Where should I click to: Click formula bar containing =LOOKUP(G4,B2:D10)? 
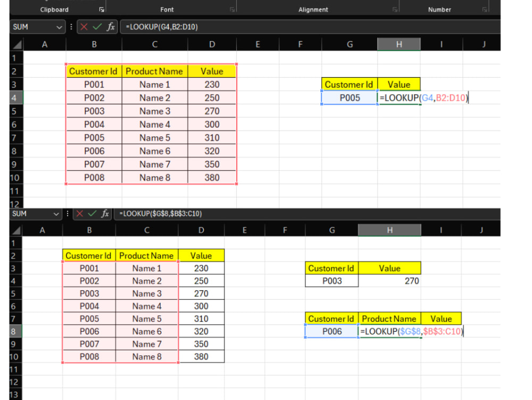click(310, 27)
